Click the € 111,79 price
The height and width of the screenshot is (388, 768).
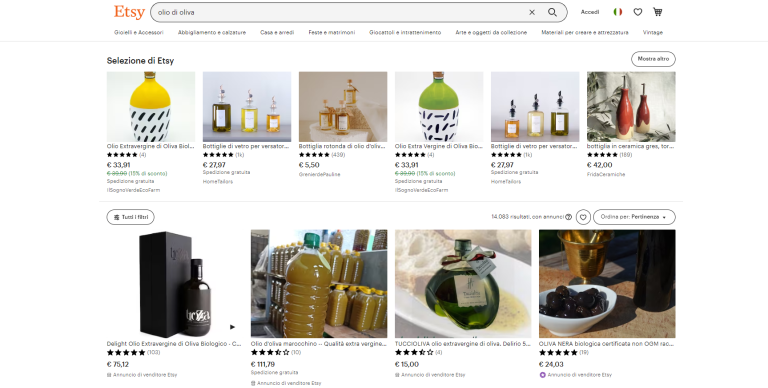click(263, 364)
